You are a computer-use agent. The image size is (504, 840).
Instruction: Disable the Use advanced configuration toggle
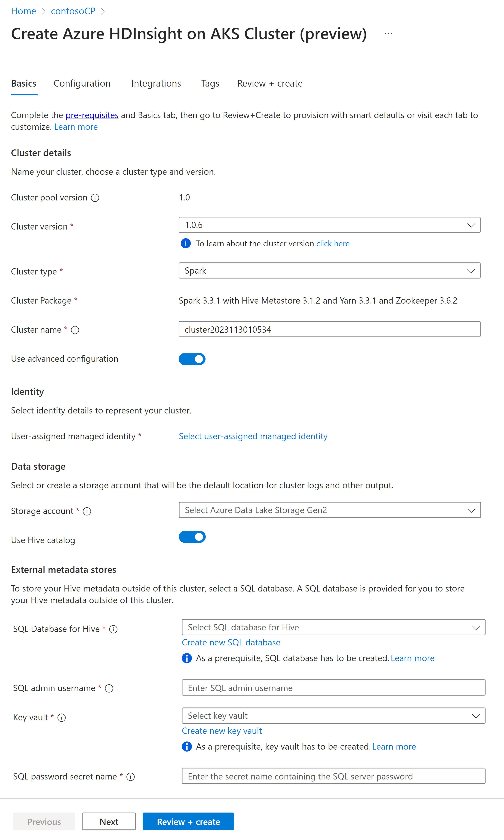pyautogui.click(x=192, y=359)
